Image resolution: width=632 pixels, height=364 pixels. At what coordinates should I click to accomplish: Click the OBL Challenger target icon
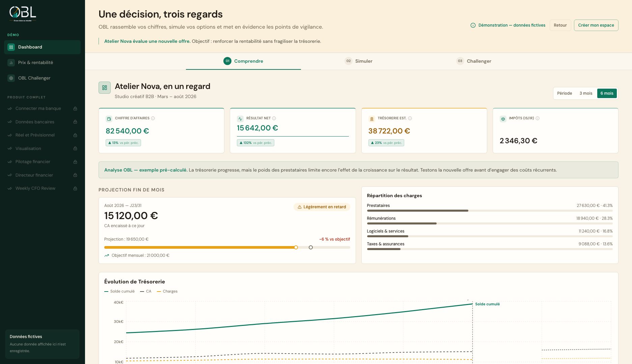point(11,78)
